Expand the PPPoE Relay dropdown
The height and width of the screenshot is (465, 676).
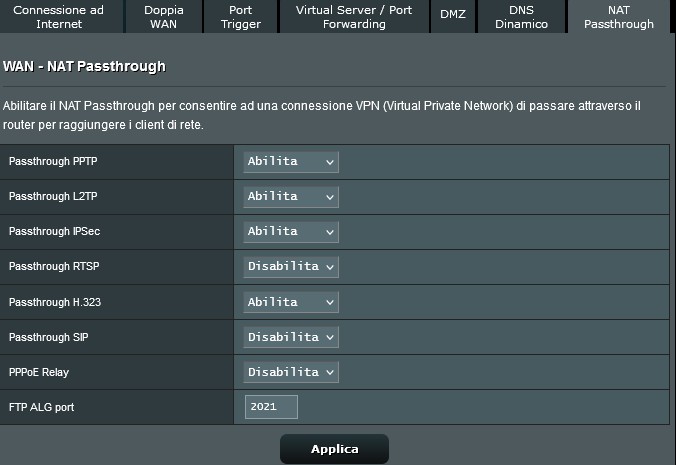(291, 372)
